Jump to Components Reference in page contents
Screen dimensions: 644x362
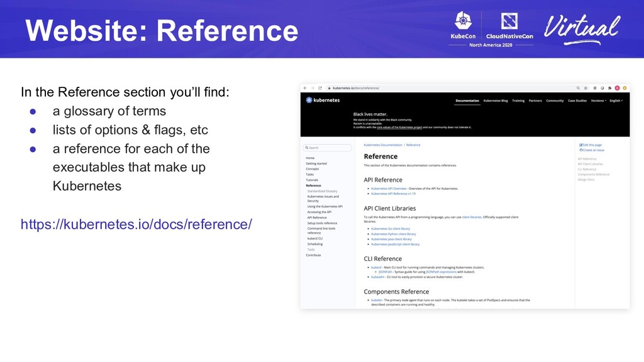tap(594, 175)
